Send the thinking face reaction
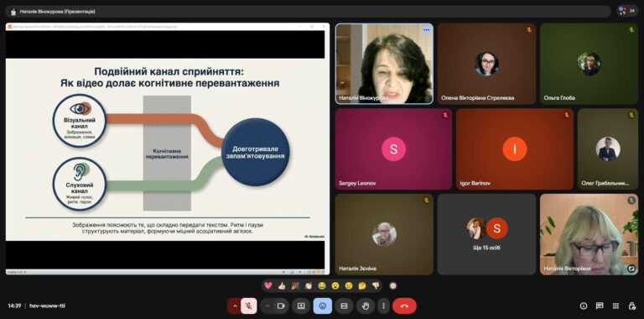This screenshot has width=644, height=319. click(362, 285)
